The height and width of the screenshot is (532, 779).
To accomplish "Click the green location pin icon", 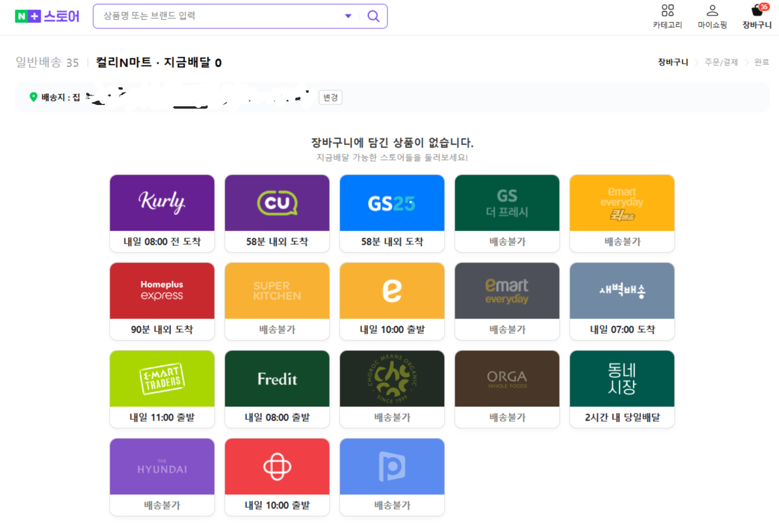I will (x=34, y=97).
